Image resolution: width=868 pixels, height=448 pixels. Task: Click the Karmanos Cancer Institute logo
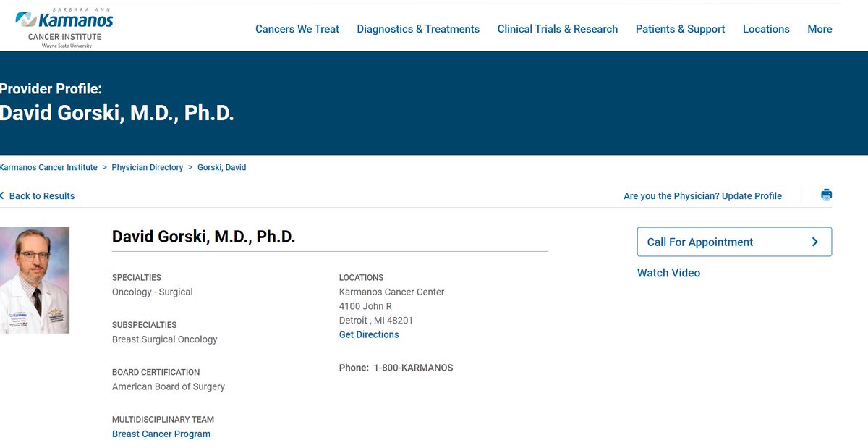pyautogui.click(x=64, y=28)
